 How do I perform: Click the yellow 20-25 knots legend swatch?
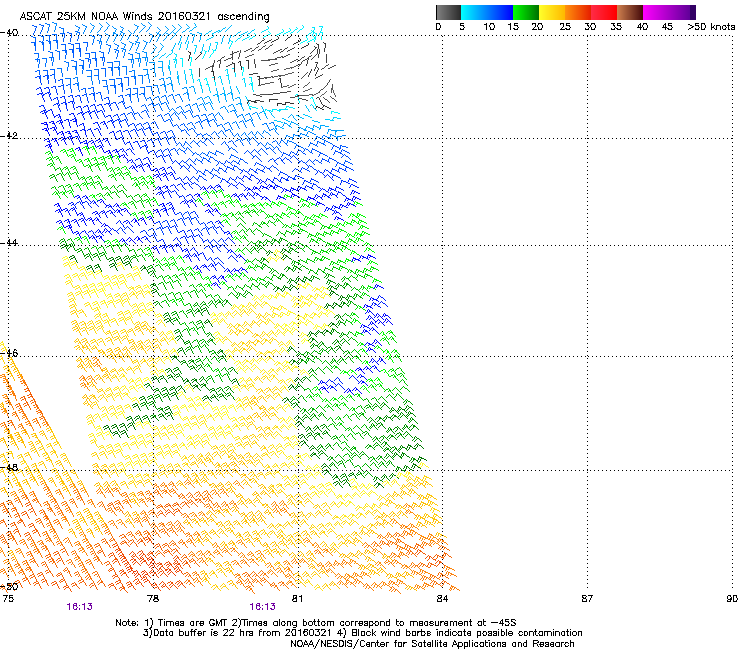(x=552, y=12)
